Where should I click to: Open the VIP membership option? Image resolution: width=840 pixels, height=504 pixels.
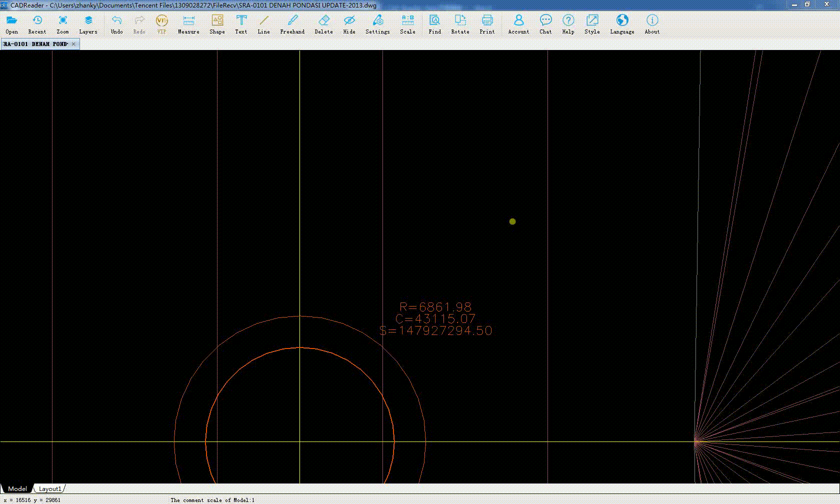click(x=161, y=24)
